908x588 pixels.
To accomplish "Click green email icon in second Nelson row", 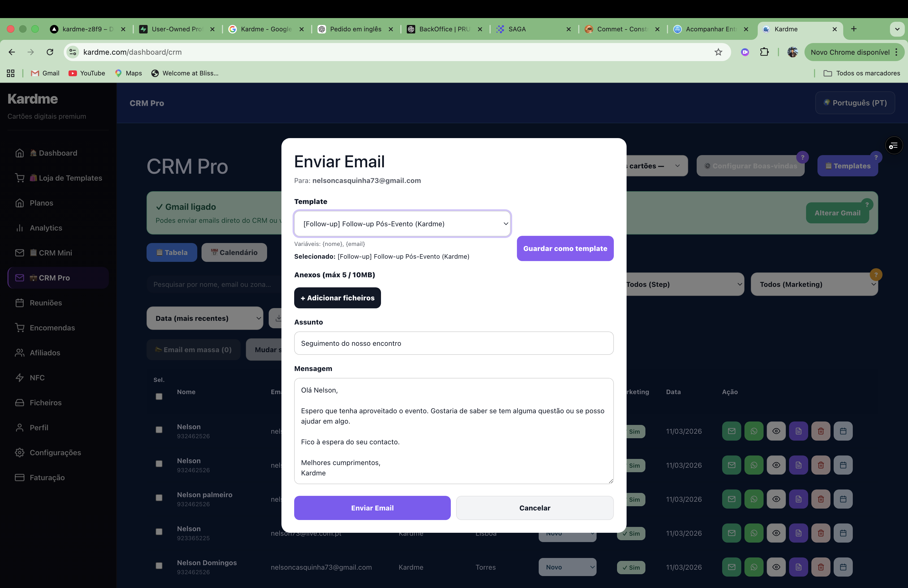I will (x=731, y=465).
